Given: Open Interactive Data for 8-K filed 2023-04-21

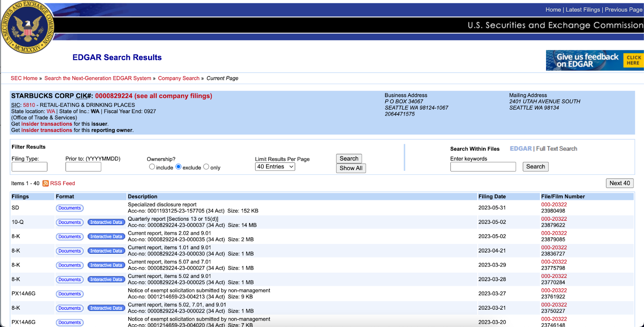Looking at the screenshot, I should tap(106, 251).
